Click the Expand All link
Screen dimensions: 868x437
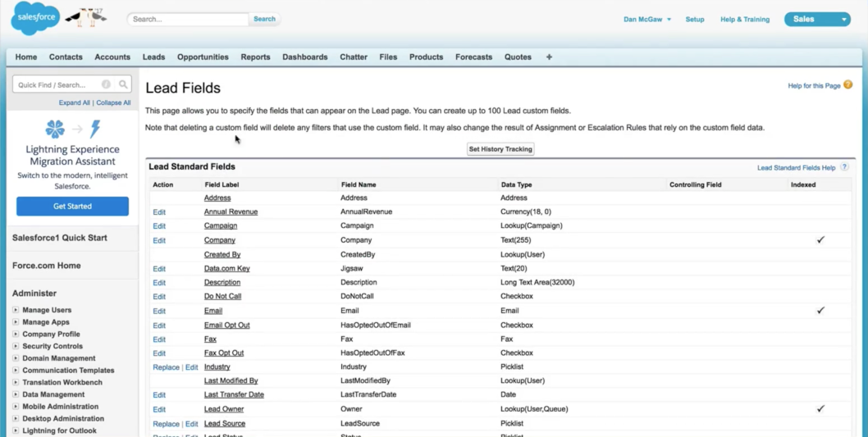coord(74,102)
